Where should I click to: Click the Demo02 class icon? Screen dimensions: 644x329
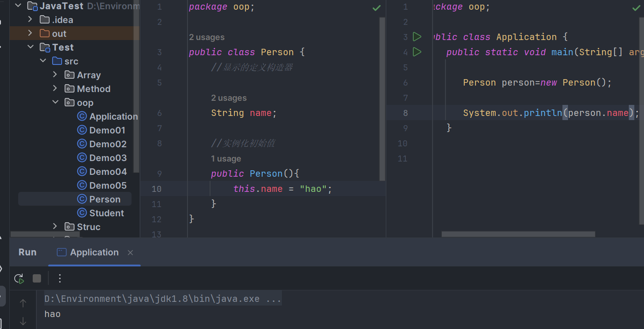[82, 144]
